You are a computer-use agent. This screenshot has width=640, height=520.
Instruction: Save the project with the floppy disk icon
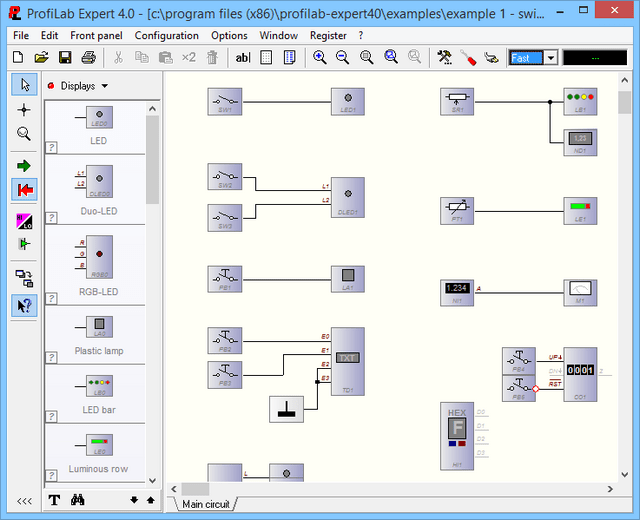click(x=65, y=57)
